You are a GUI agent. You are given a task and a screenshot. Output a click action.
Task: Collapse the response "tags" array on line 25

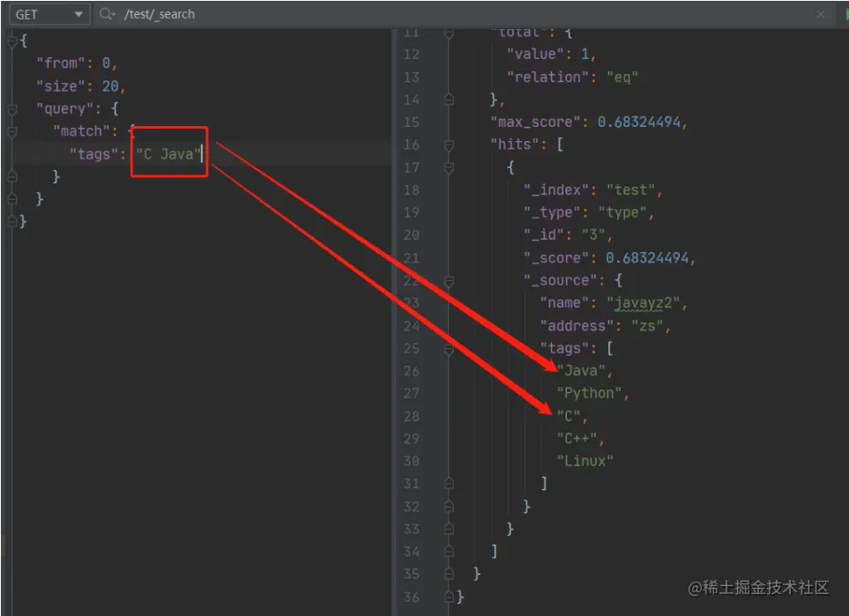[449, 349]
